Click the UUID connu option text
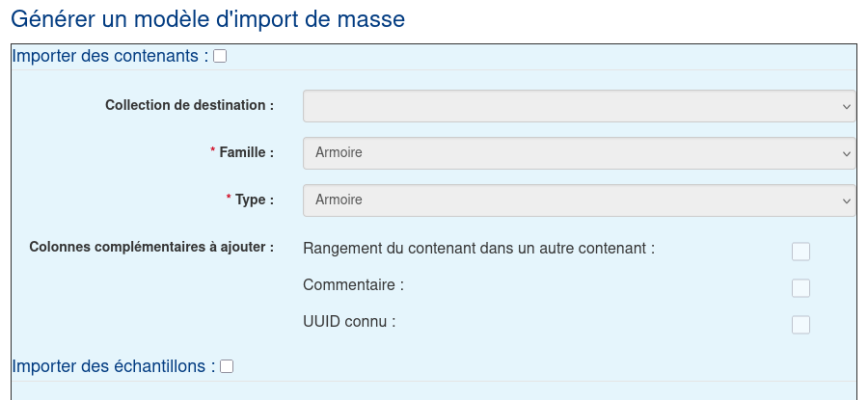The height and width of the screenshot is (400, 868). (349, 321)
